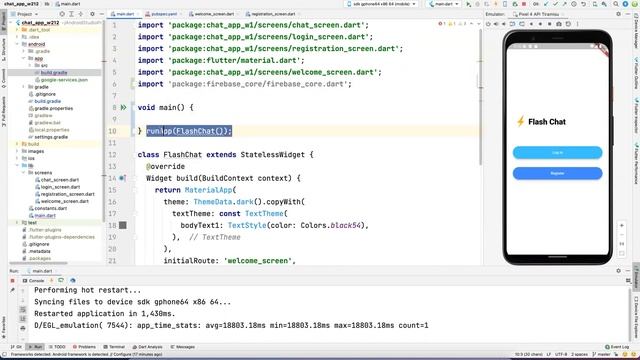Screen dimensions: 640x360
Task: Collapse the lib folder in tree
Action: point(18,165)
